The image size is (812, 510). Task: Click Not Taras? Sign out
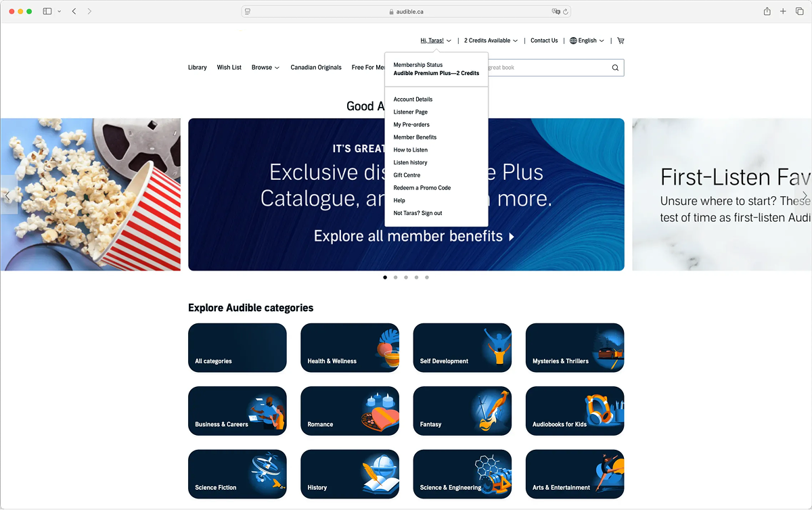[418, 213]
